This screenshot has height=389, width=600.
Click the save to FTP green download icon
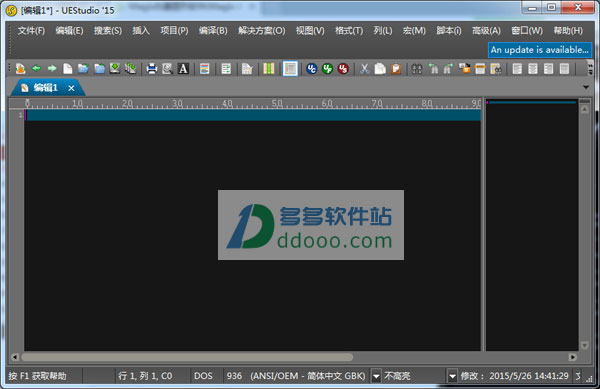tap(115, 68)
